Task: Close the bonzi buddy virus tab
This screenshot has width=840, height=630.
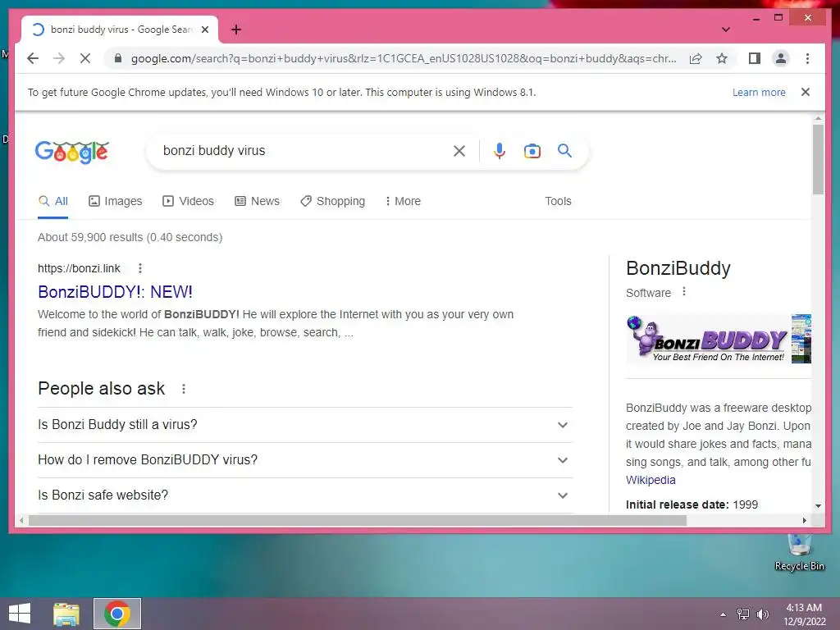Action: click(204, 30)
